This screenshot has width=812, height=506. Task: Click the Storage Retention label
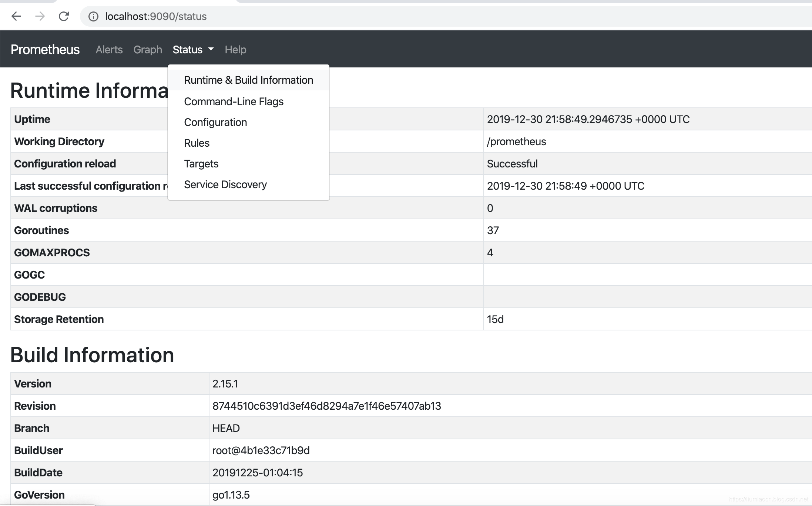click(59, 319)
